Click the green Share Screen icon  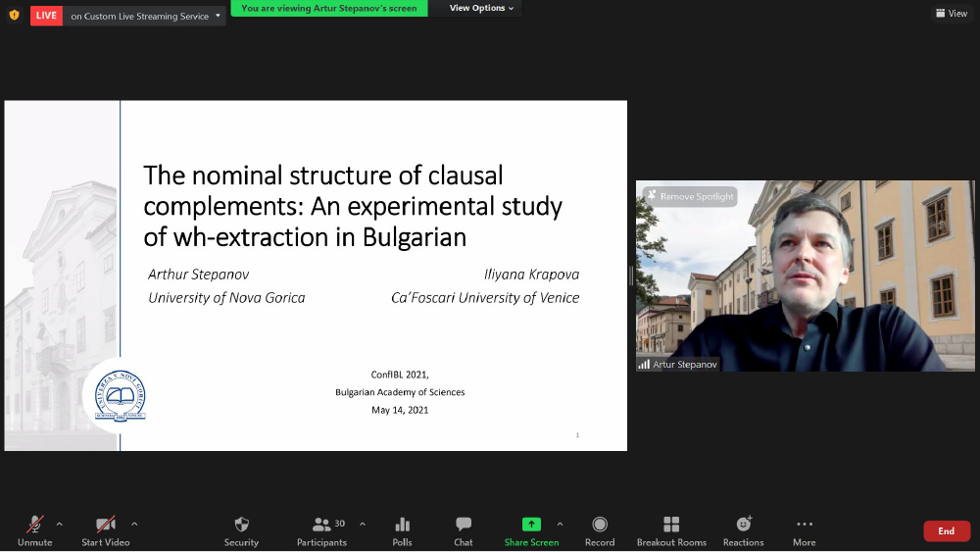531,525
